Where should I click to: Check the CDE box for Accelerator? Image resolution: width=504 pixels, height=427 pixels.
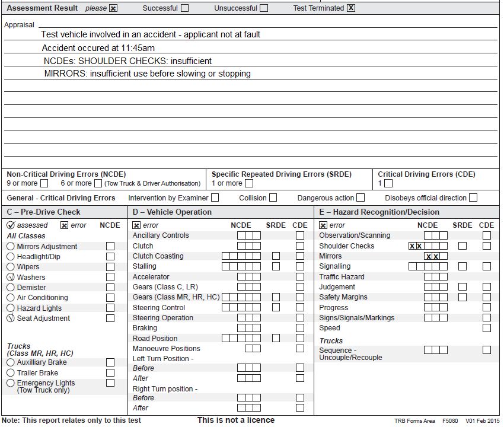pos(300,276)
